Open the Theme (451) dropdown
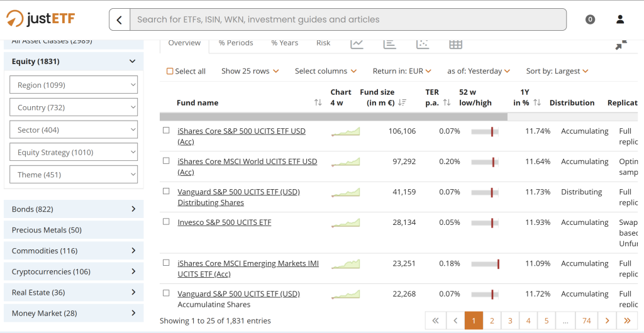Image resolution: width=644 pixels, height=333 pixels. [x=74, y=175]
